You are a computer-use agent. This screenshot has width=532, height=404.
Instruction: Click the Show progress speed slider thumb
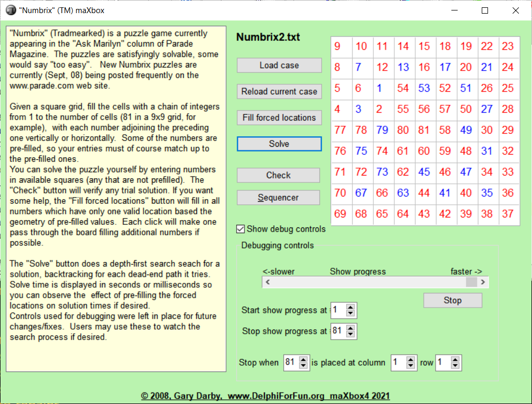point(471,282)
